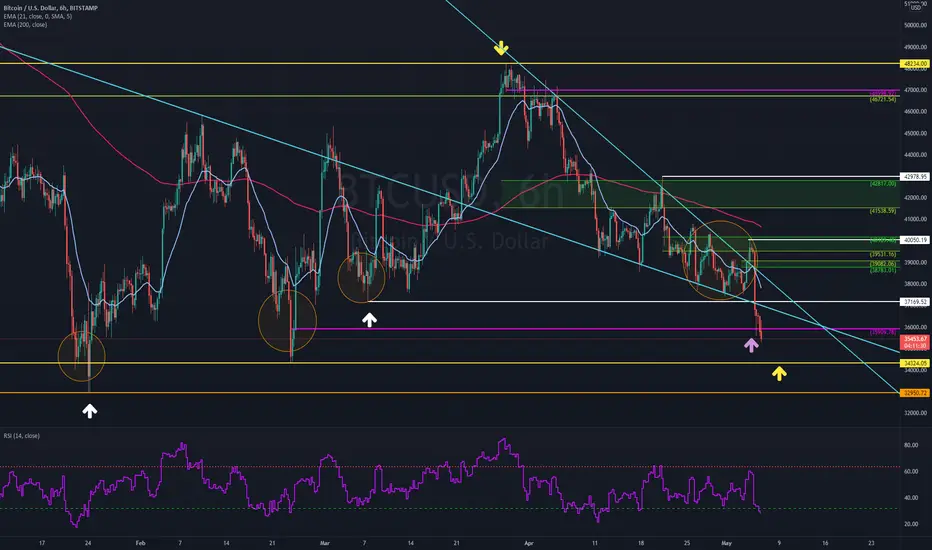Viewport: 932px width, 550px height.
Task: Select the yellow down arrow at chart peak
Action: 501,48
